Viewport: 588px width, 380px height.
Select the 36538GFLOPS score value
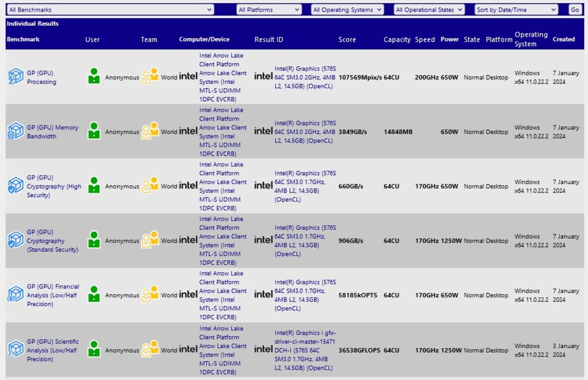[359, 350]
